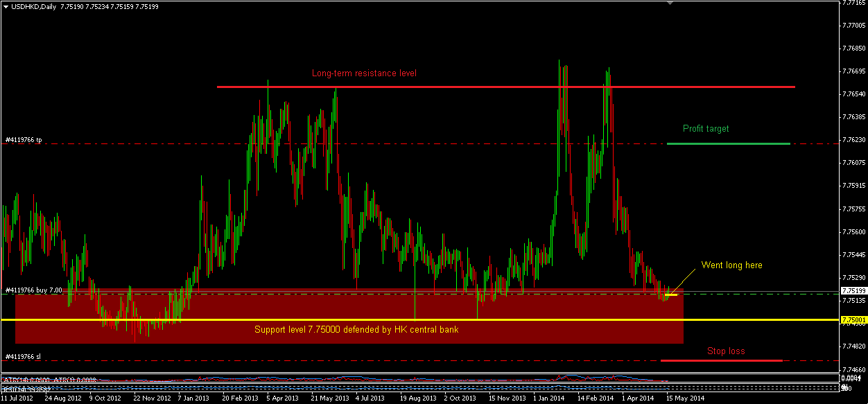Click the 7.75915 value on price scale
This screenshot has width=868, height=404.
point(853,185)
